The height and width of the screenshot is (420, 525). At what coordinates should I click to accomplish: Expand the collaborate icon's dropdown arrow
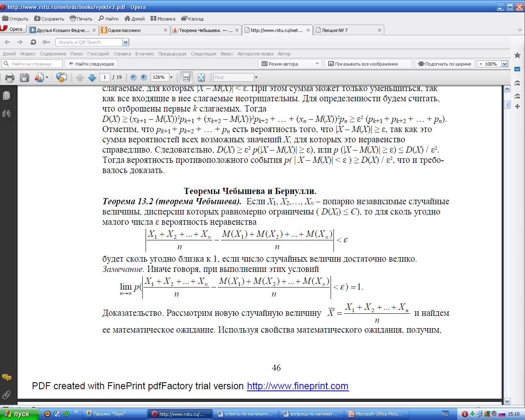click(47, 78)
